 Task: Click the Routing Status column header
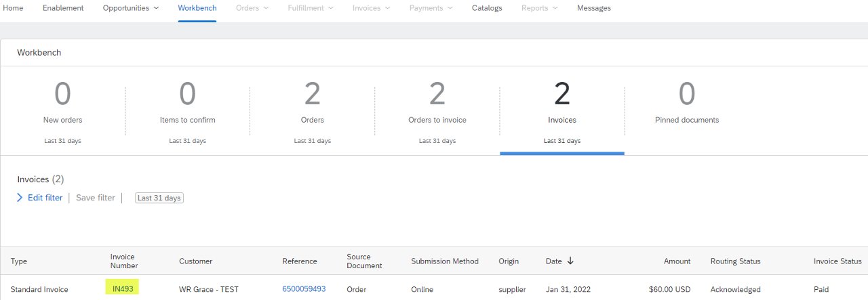tap(736, 261)
